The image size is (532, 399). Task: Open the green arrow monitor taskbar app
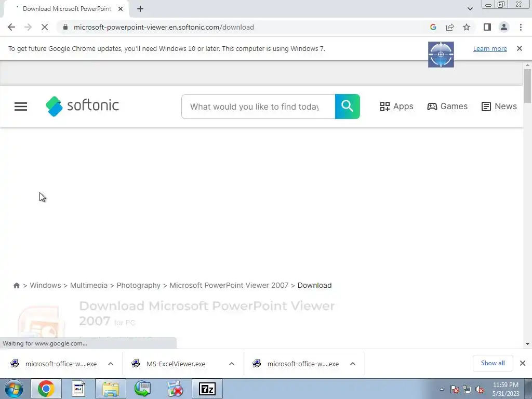142,389
